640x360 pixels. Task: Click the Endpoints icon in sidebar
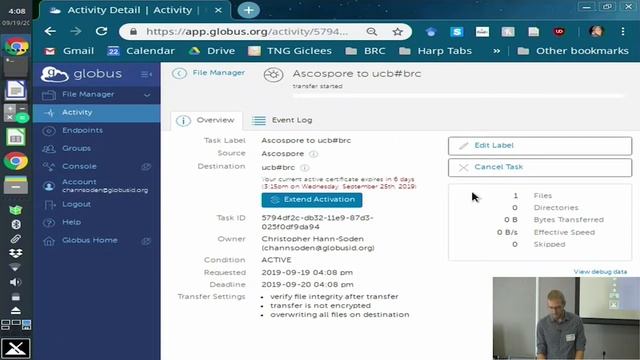pos(49,131)
